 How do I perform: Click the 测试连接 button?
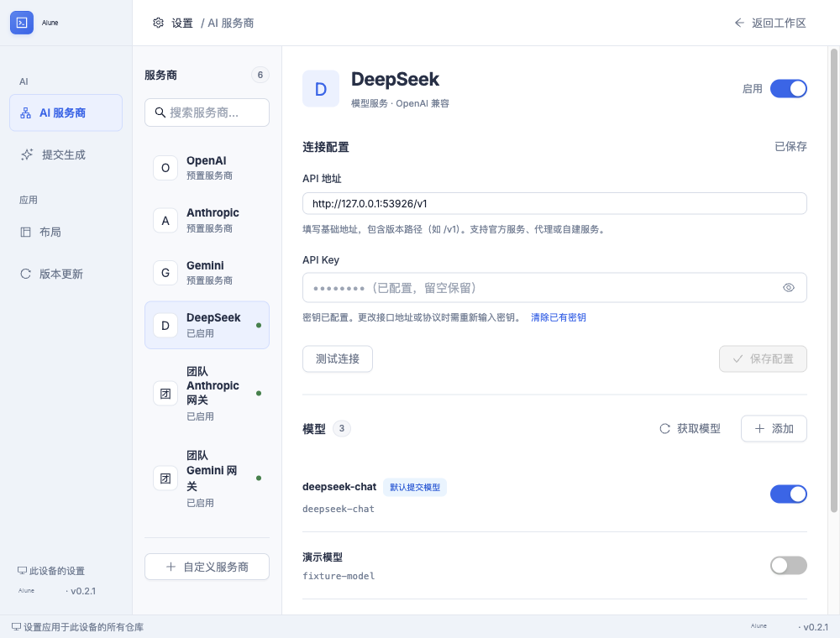(338, 359)
